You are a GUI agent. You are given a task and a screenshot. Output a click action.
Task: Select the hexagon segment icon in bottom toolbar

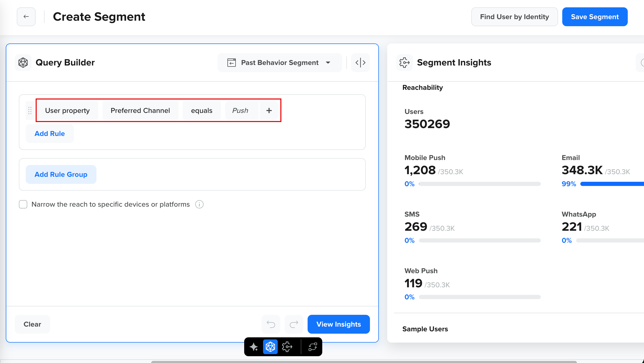click(270, 347)
